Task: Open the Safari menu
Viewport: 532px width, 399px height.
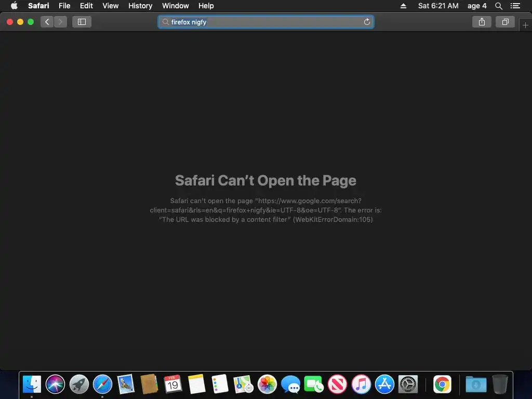Action: 38,6
